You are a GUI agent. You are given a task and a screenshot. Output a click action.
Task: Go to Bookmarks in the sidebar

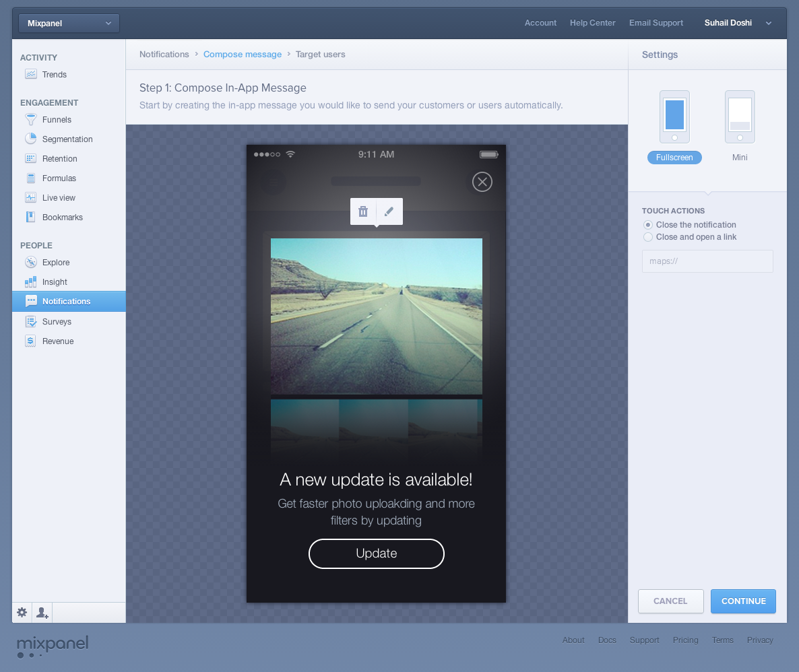point(63,217)
